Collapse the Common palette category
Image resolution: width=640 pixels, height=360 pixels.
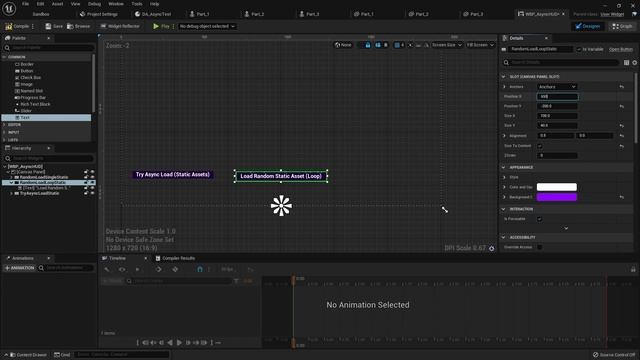click(x=4, y=57)
